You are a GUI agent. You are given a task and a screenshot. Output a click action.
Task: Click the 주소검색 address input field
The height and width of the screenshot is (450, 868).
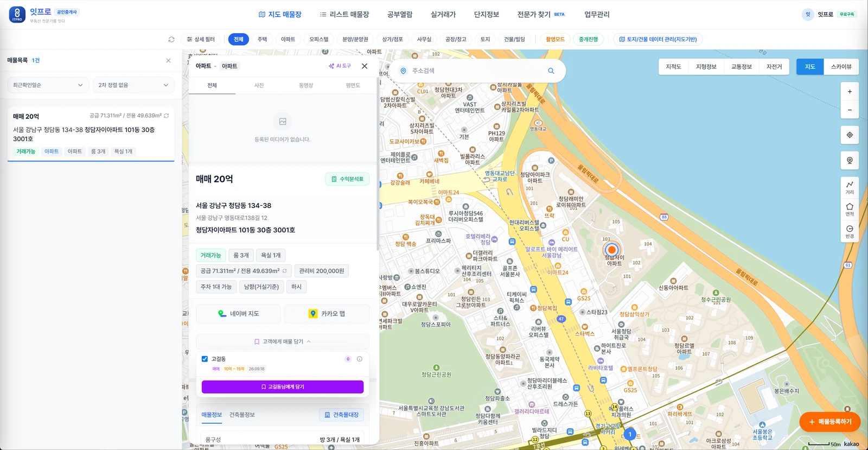(x=477, y=71)
